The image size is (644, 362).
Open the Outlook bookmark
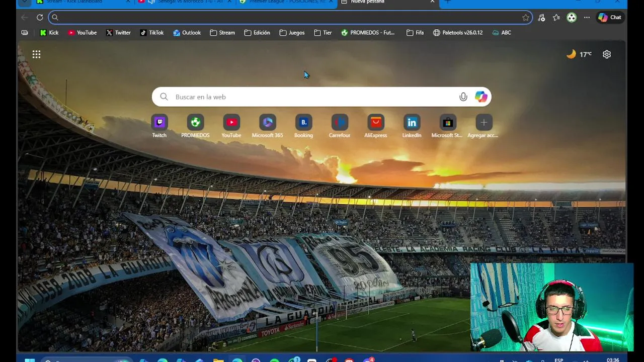click(187, 33)
